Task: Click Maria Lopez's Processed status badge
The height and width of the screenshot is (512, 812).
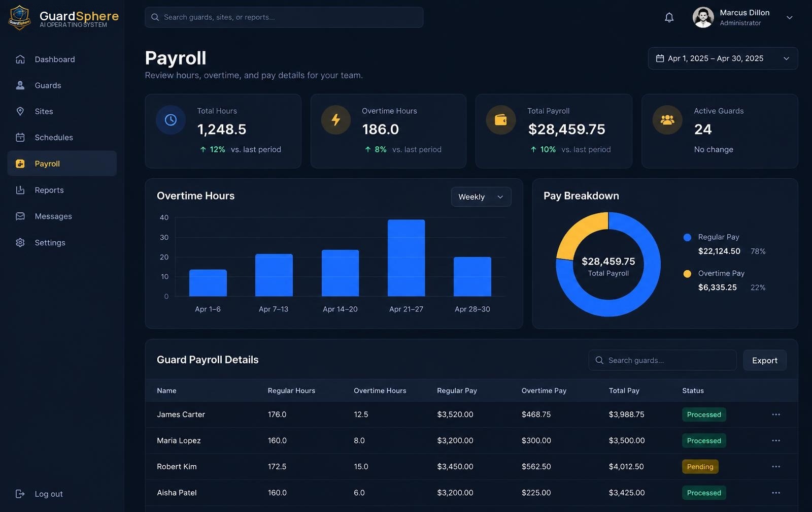Action: (704, 440)
